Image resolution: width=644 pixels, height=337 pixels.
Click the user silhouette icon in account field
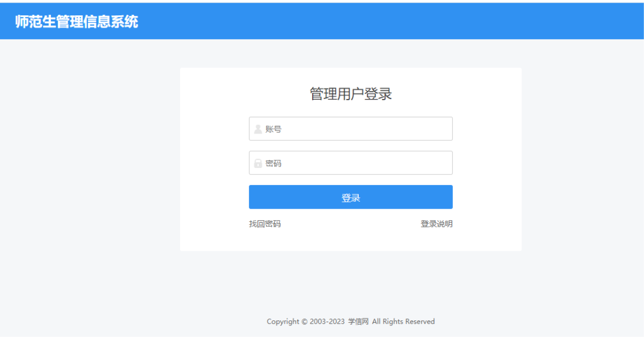click(x=258, y=129)
